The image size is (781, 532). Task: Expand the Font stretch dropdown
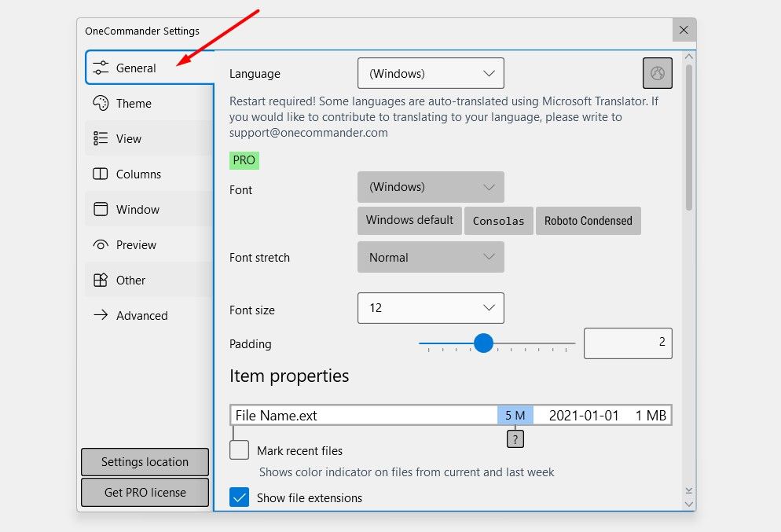click(431, 257)
